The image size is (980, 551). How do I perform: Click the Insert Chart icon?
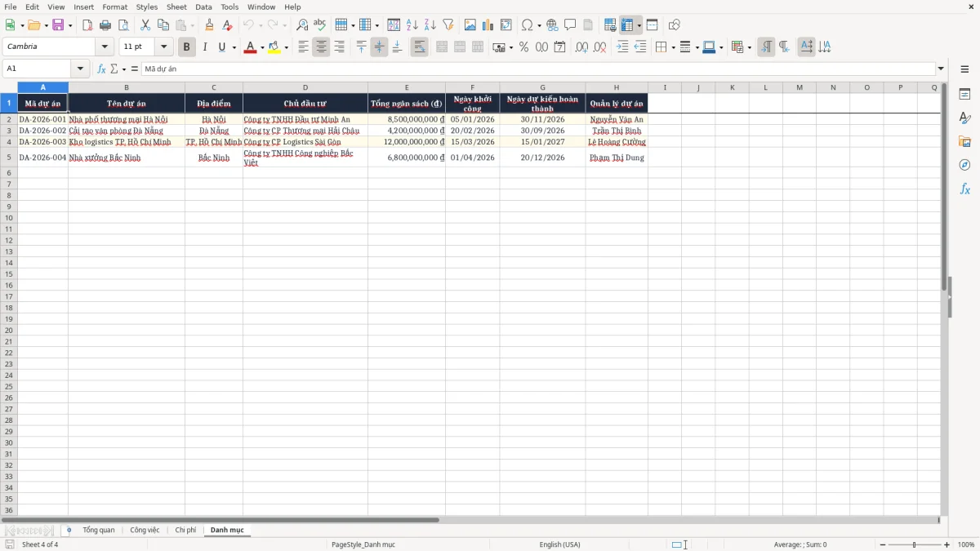(x=488, y=25)
